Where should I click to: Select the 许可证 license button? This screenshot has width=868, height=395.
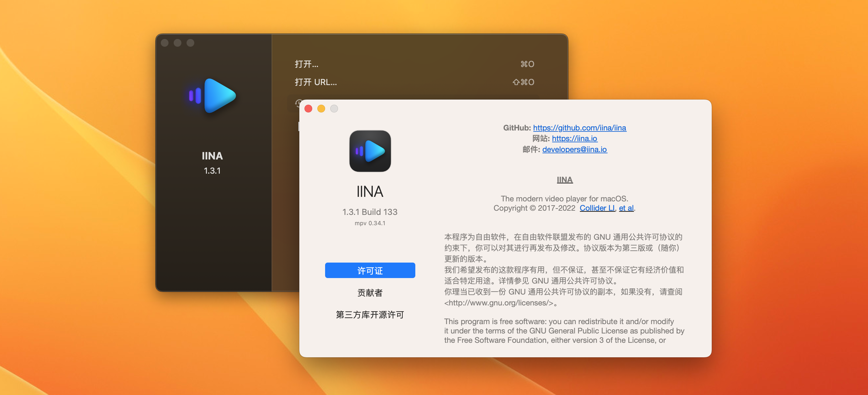[370, 270]
